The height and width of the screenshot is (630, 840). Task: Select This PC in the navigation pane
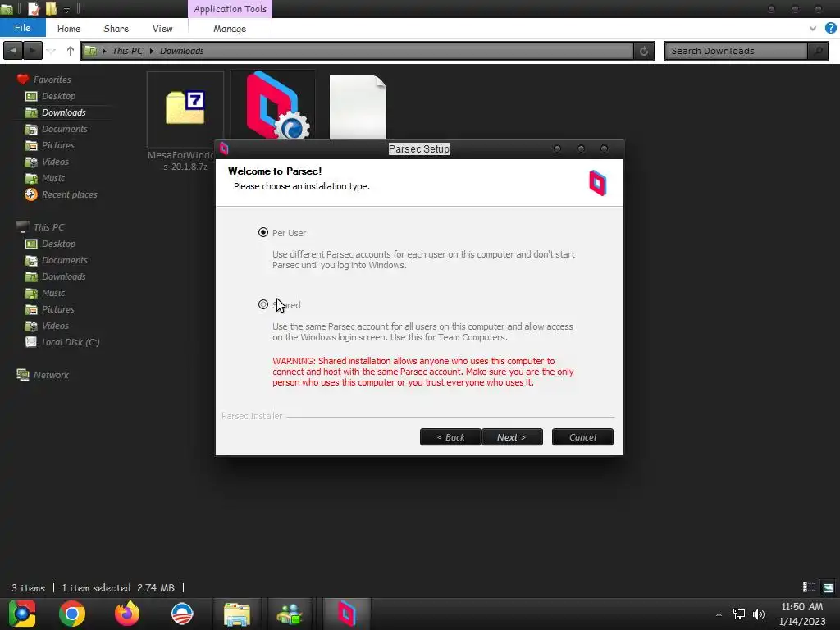pos(48,227)
